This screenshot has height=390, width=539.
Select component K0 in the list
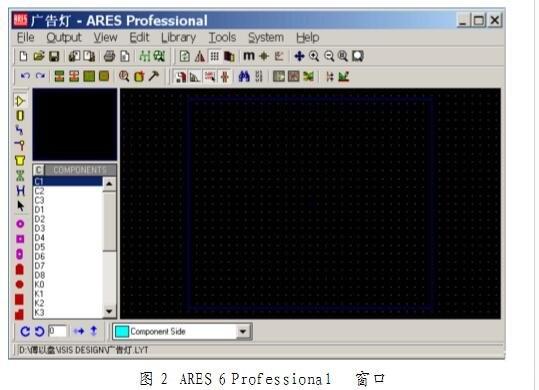pyautogui.click(x=67, y=284)
